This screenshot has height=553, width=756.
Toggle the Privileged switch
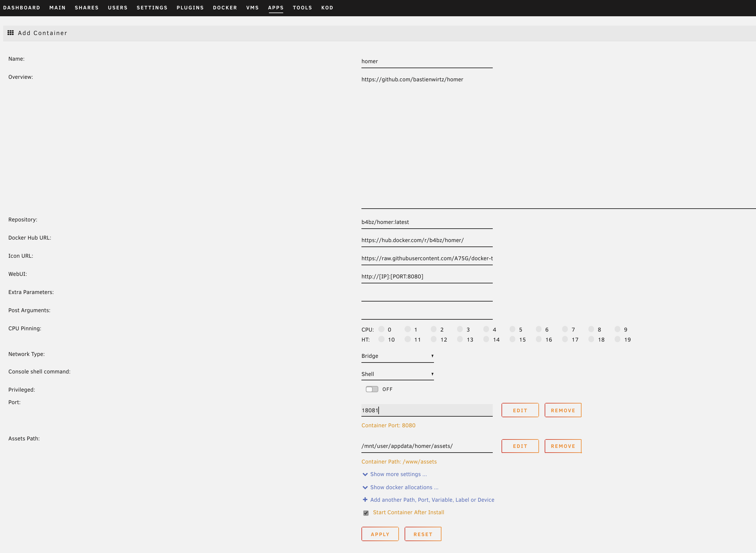[x=372, y=389]
